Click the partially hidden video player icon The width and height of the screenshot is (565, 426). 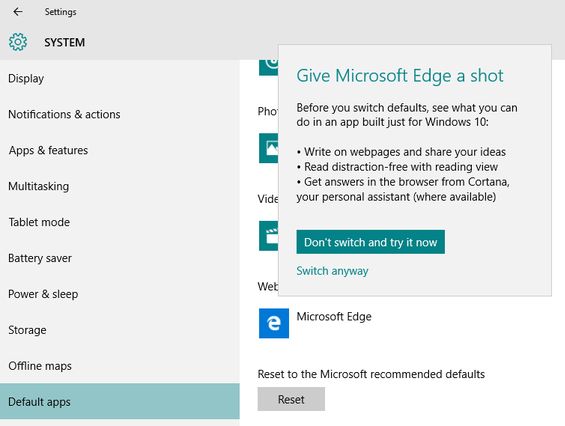click(268, 236)
